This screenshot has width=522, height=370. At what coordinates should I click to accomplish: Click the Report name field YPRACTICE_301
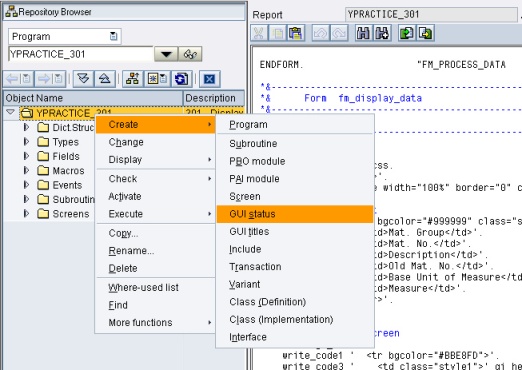click(431, 14)
